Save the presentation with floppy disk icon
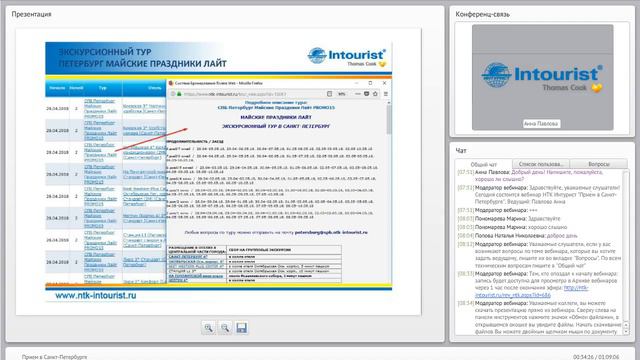The height and width of the screenshot is (360, 640). pos(242,328)
